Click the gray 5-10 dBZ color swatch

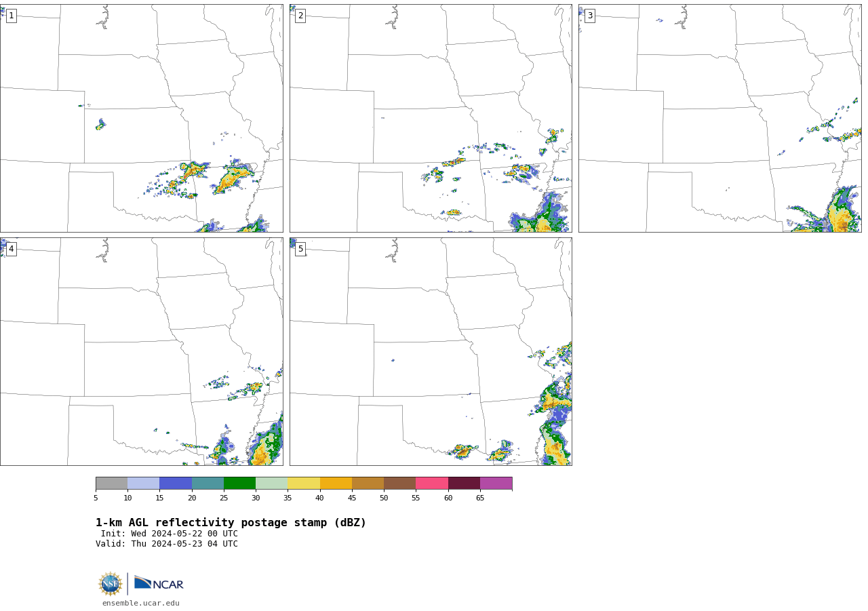(111, 483)
